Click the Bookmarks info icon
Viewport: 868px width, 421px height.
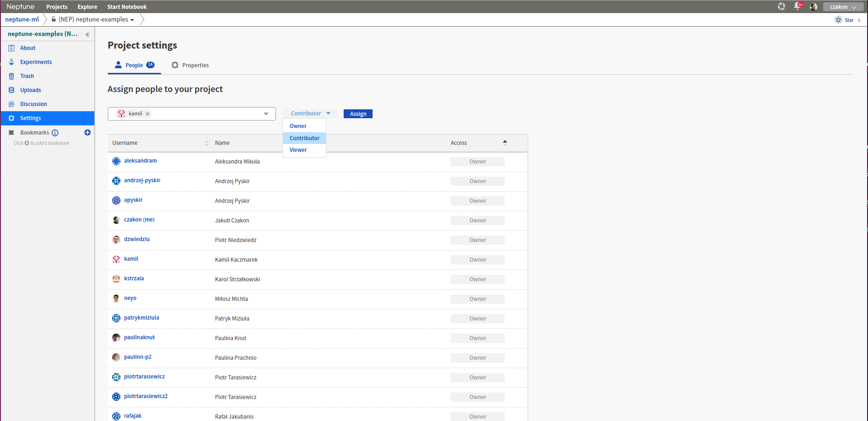[55, 133]
